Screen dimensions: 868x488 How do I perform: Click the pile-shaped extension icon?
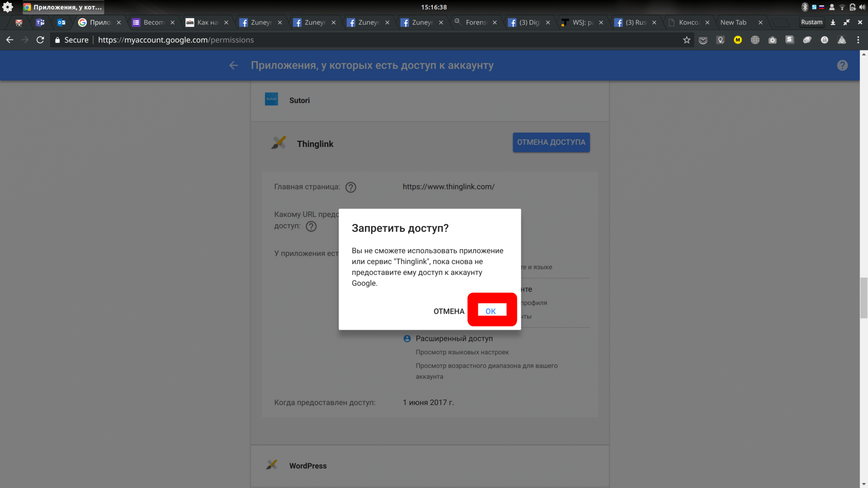(842, 40)
